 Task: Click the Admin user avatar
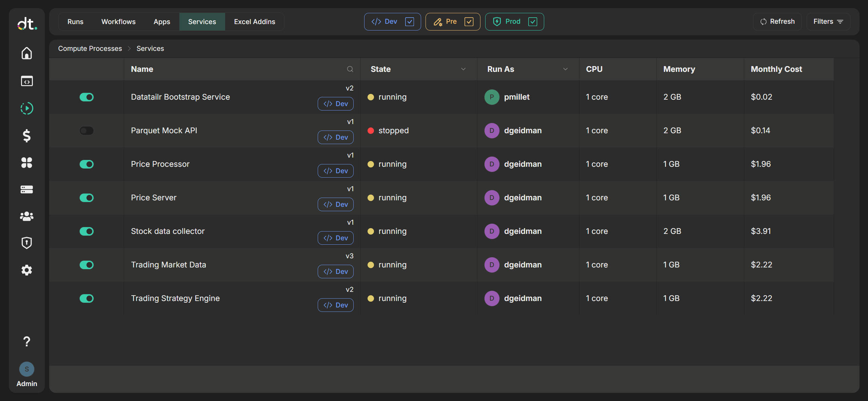tap(27, 369)
